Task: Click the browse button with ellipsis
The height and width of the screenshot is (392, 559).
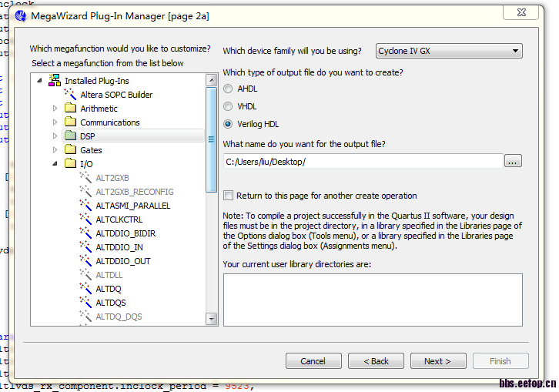Action: point(514,161)
